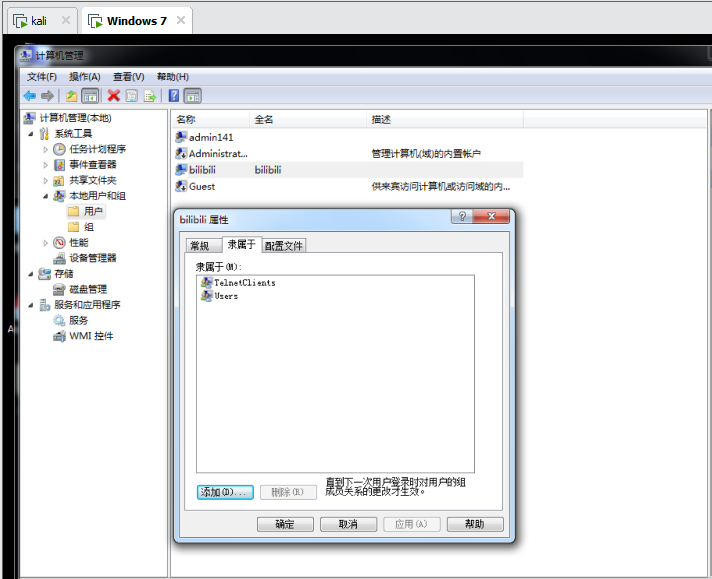Viewport: 712px width, 579px height.
Task: Select 事件查看器 in the tree
Action: tap(93, 164)
